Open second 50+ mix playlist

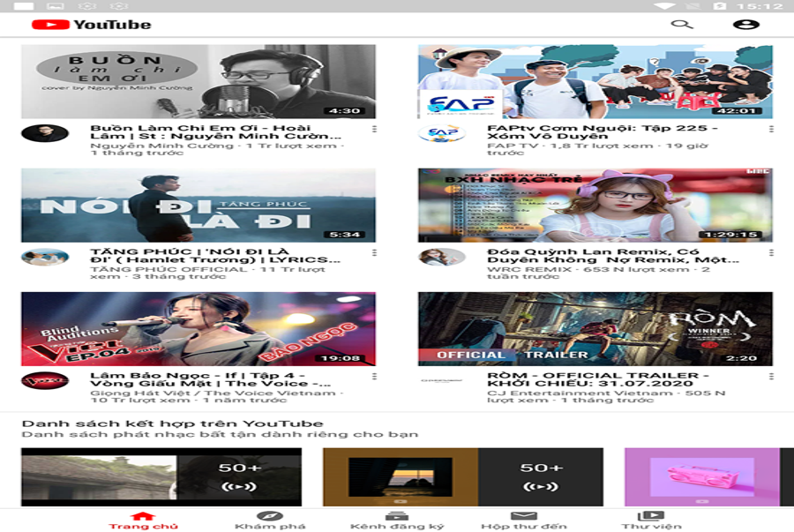point(463,476)
